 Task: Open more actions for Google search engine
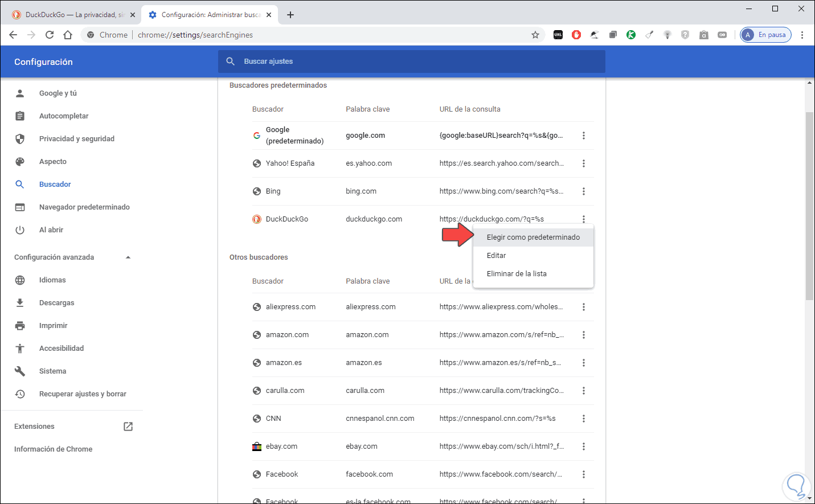click(x=584, y=136)
